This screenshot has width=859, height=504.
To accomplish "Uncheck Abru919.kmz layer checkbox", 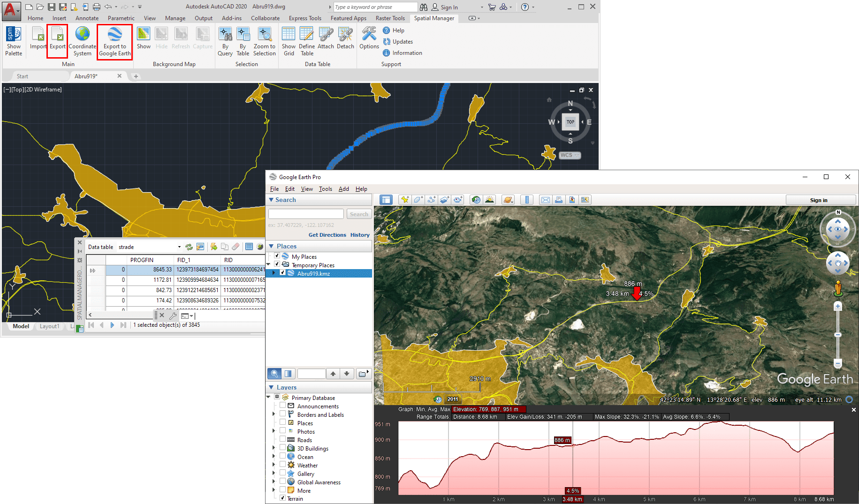I will point(283,273).
